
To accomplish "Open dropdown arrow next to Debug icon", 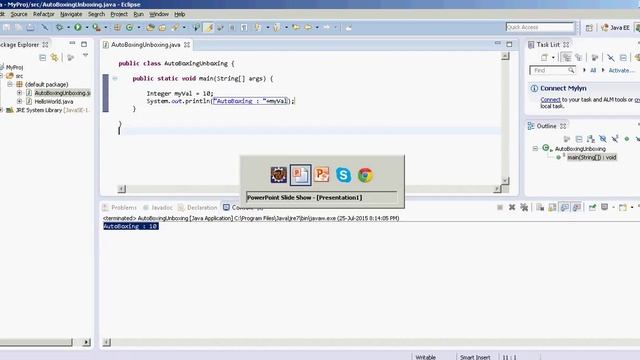I will pos(68,27).
